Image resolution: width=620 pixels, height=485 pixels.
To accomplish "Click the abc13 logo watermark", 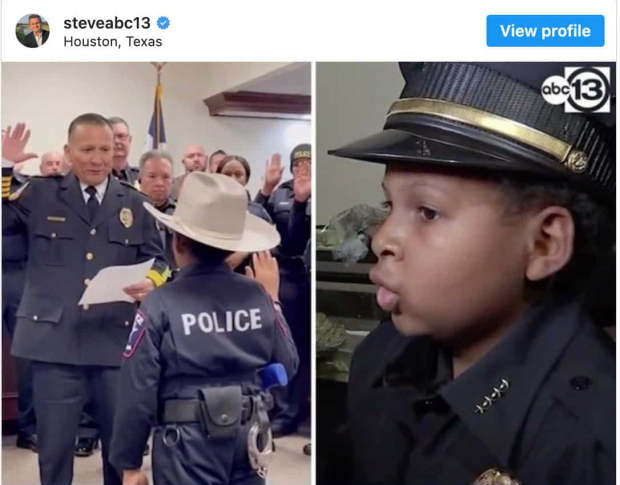I will point(576,90).
